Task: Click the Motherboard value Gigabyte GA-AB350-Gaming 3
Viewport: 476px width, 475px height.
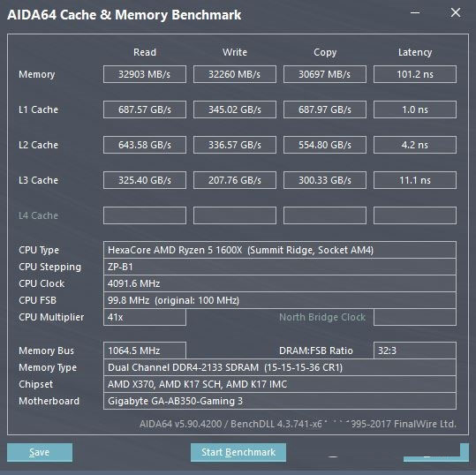Action: click(x=280, y=401)
